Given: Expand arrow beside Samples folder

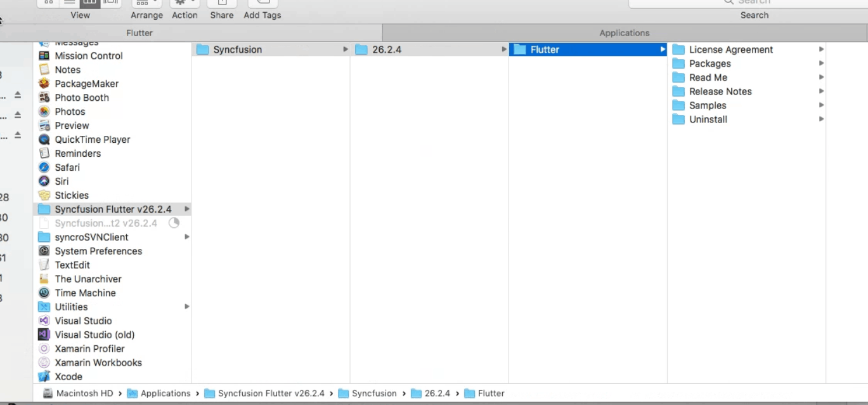Looking at the screenshot, I should [x=821, y=105].
